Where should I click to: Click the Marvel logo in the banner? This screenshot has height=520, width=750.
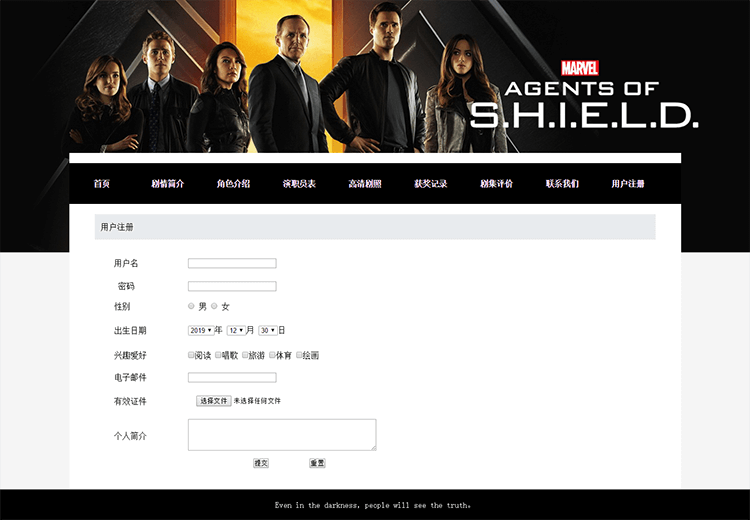(x=580, y=68)
